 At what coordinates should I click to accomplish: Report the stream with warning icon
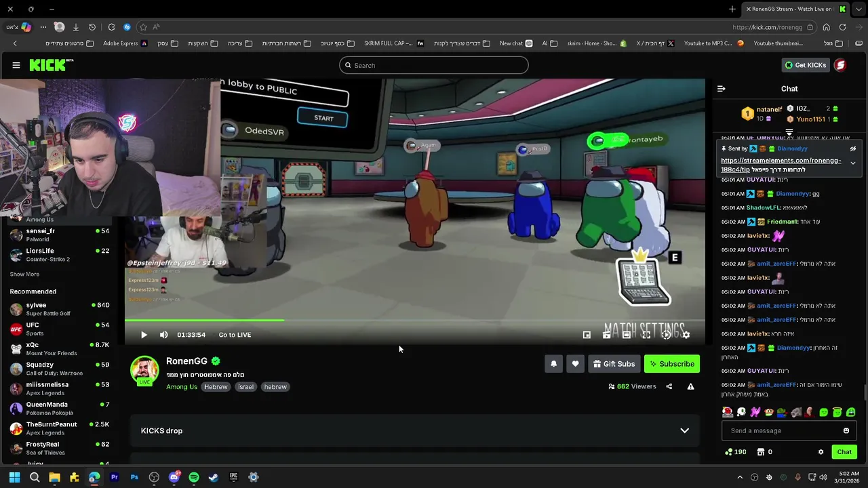[690, 386]
